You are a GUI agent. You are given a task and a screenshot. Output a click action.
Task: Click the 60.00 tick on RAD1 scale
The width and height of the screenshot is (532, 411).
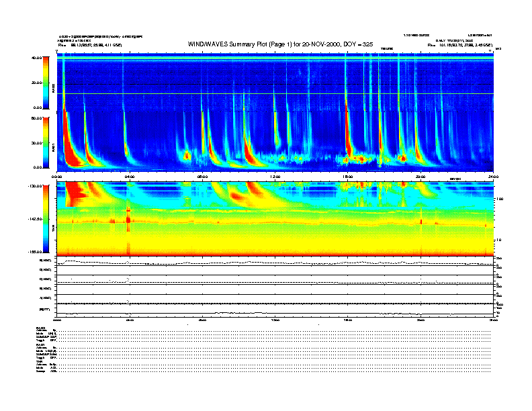36,118
